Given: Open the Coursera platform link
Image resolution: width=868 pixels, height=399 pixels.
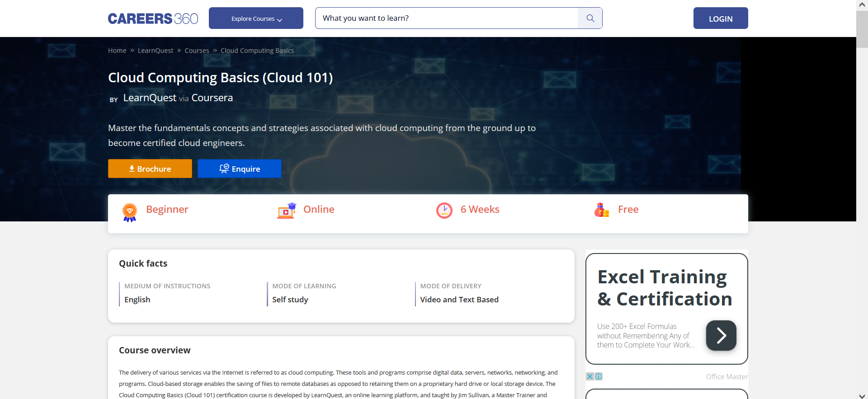Looking at the screenshot, I should click(212, 98).
